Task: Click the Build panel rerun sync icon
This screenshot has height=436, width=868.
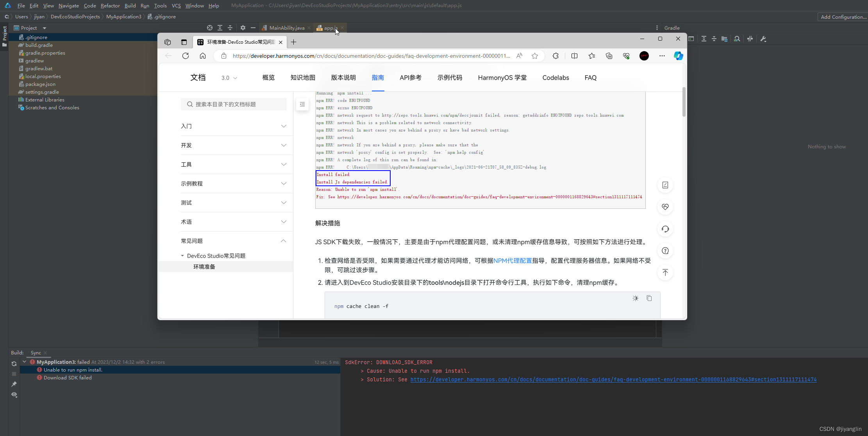Action: click(14, 364)
